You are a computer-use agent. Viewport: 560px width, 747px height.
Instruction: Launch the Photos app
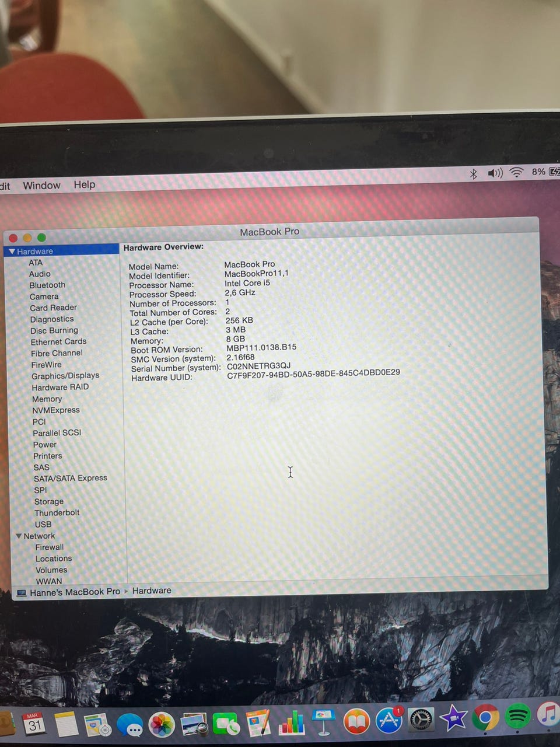[x=161, y=724]
